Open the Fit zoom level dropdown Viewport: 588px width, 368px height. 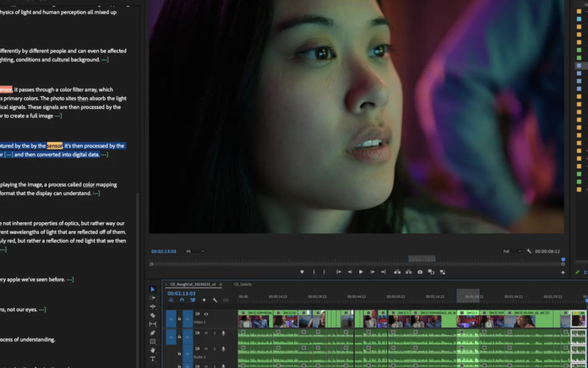coord(195,251)
